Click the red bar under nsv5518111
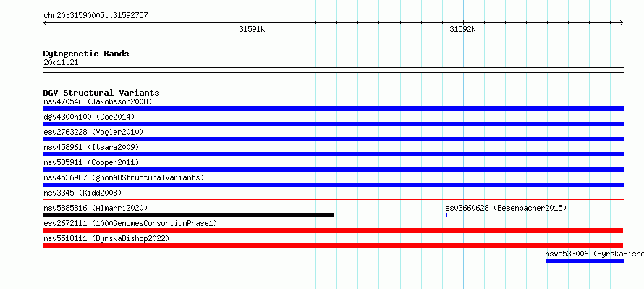The width and height of the screenshot is (644, 289). [333, 246]
